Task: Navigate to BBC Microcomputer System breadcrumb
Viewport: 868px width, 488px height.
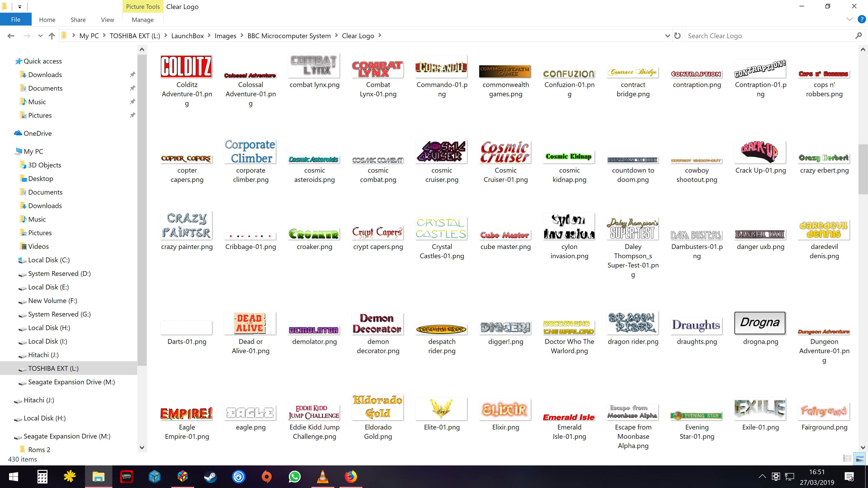Action: [x=289, y=36]
